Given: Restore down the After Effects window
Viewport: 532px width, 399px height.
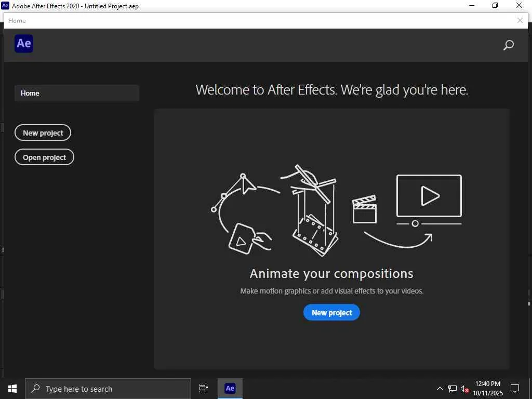Looking at the screenshot, I should pos(495,5).
